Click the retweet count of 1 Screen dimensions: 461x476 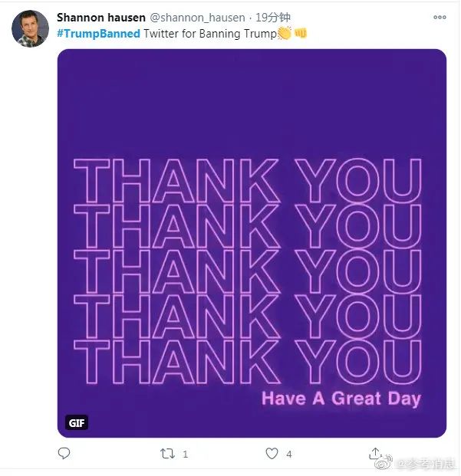[186, 454]
